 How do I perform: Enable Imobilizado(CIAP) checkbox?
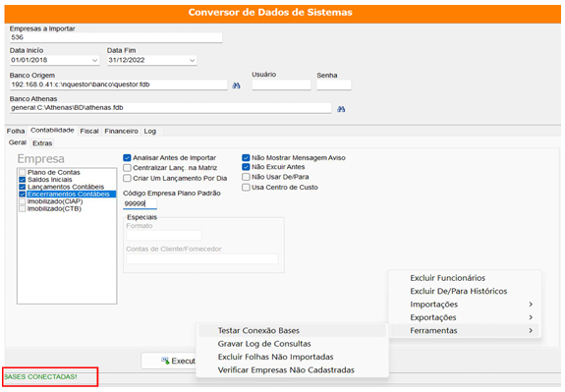coord(23,201)
